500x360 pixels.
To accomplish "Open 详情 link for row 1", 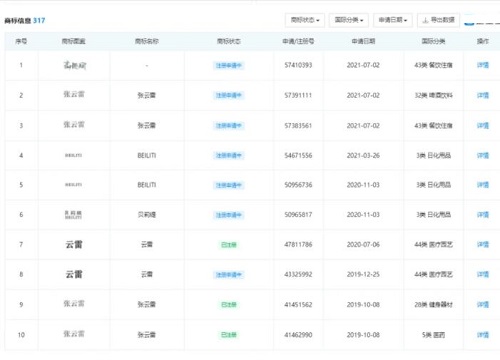I will point(483,65).
